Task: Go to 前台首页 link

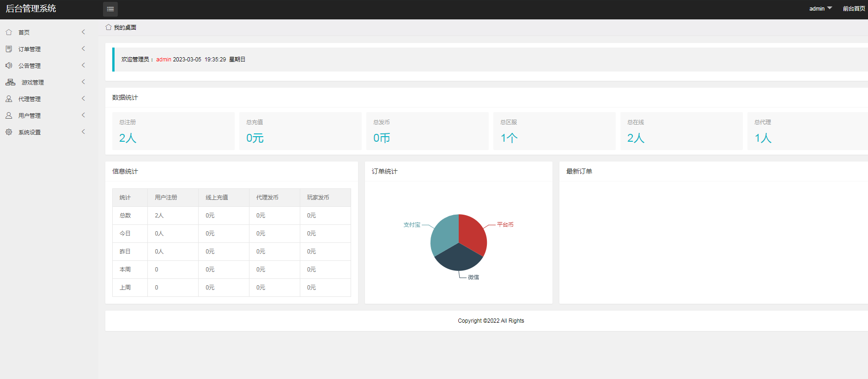Action: click(854, 9)
